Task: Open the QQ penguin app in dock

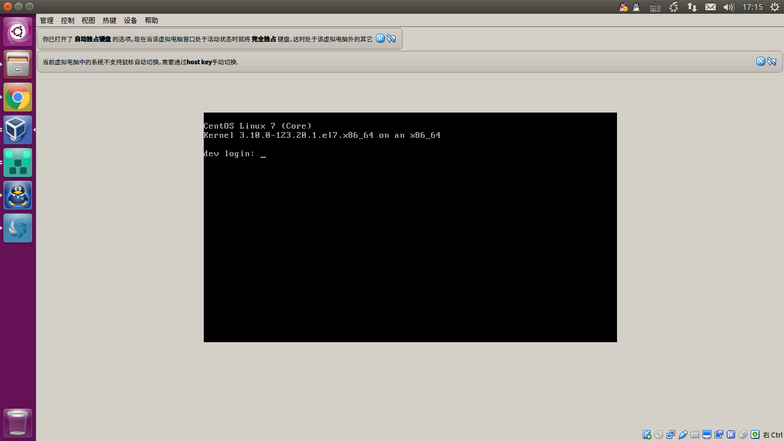Action: click(x=18, y=195)
